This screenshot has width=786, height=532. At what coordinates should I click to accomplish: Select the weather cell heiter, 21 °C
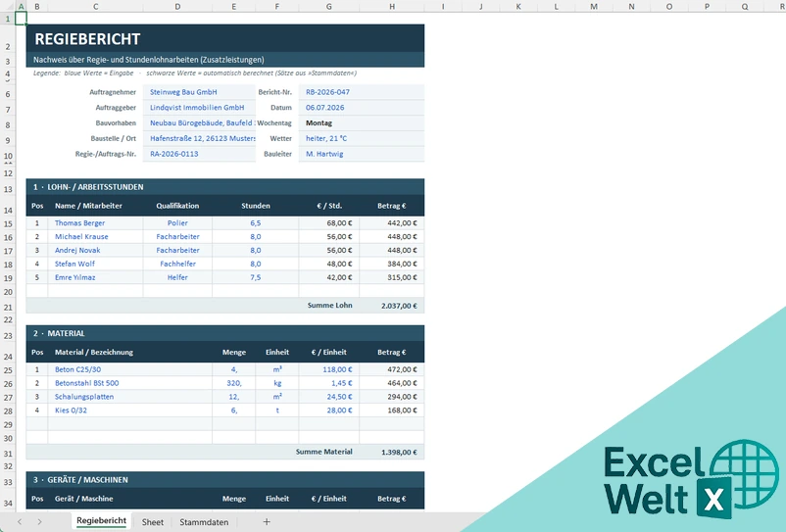coord(362,139)
